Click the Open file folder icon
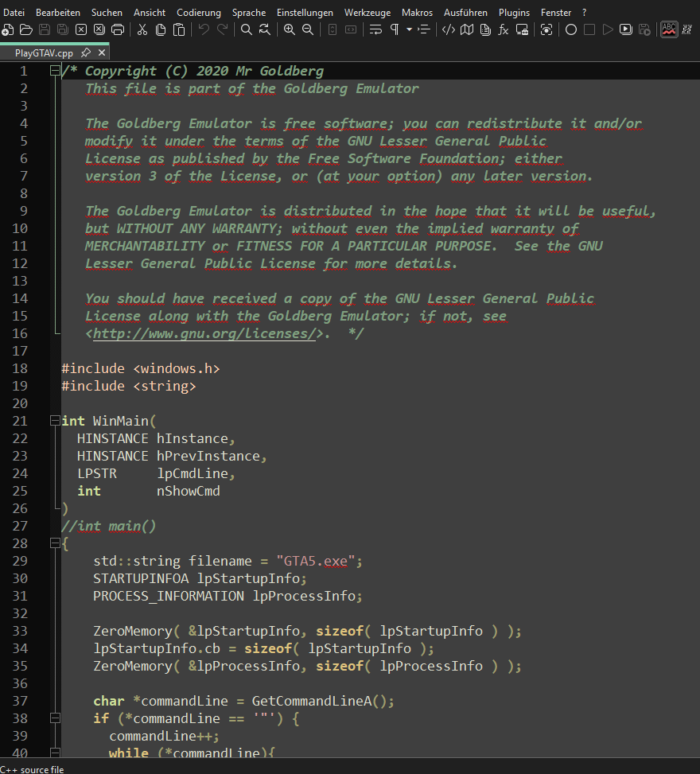Image resolution: width=700 pixels, height=774 pixels. [26, 30]
